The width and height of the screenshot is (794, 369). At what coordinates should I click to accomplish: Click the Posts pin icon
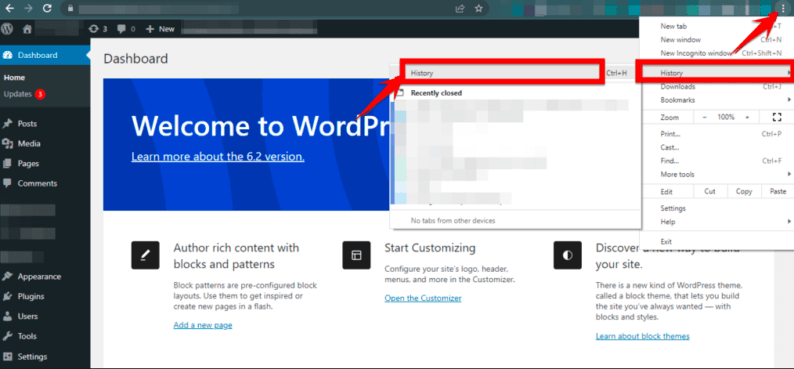pyautogui.click(x=8, y=124)
